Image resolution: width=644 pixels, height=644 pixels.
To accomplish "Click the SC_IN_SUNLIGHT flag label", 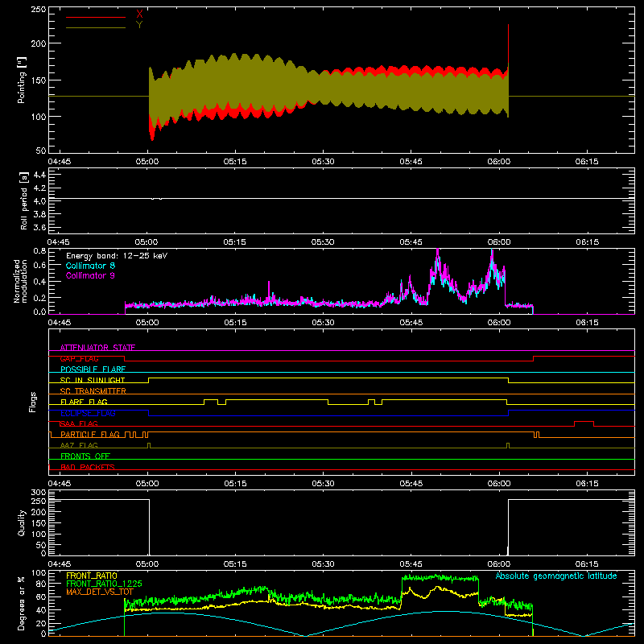I will tap(93, 380).
